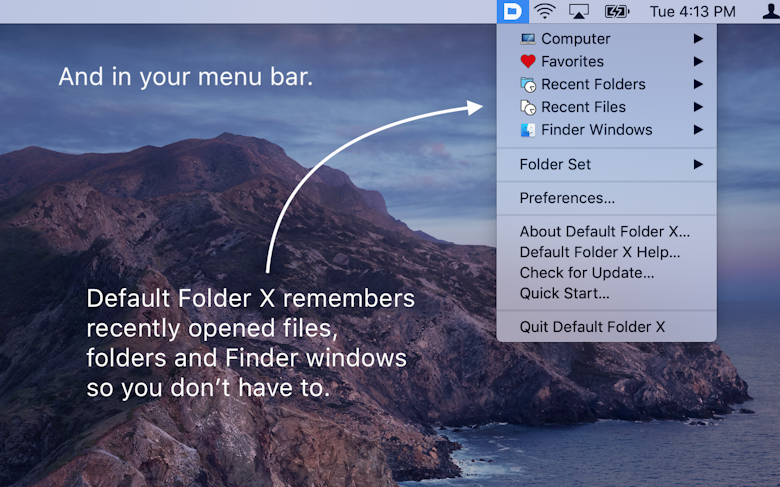The height and width of the screenshot is (487, 780).
Task: Expand the Folder Set submenu arrow
Action: (698, 164)
